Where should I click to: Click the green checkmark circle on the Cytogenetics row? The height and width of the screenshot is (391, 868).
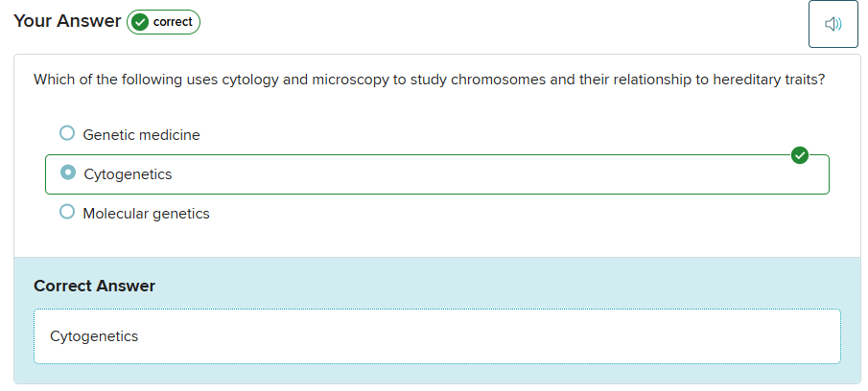click(x=800, y=155)
